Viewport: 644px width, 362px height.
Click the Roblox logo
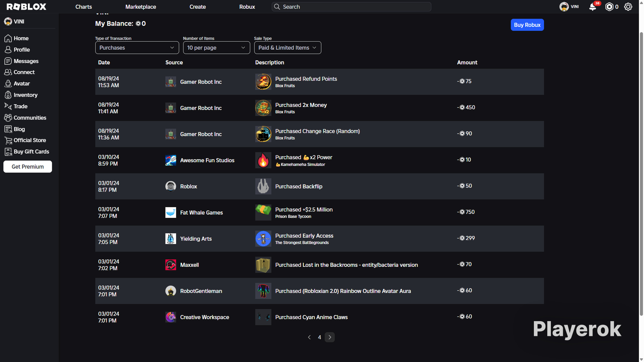[x=26, y=7]
